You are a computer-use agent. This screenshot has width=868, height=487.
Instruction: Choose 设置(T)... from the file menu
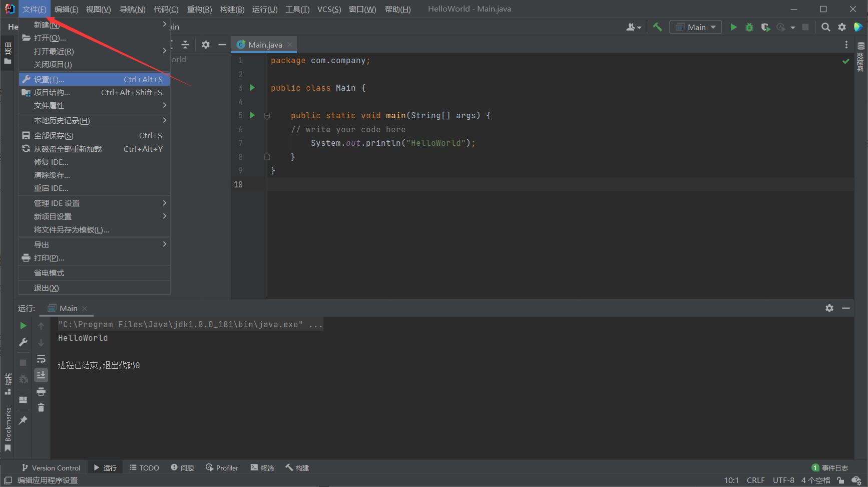[x=95, y=79]
